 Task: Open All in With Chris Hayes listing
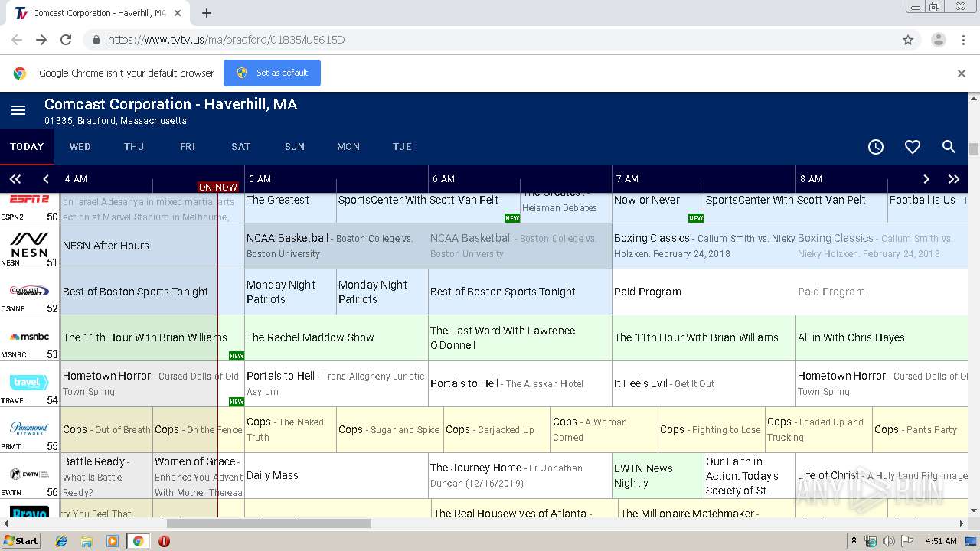point(882,337)
